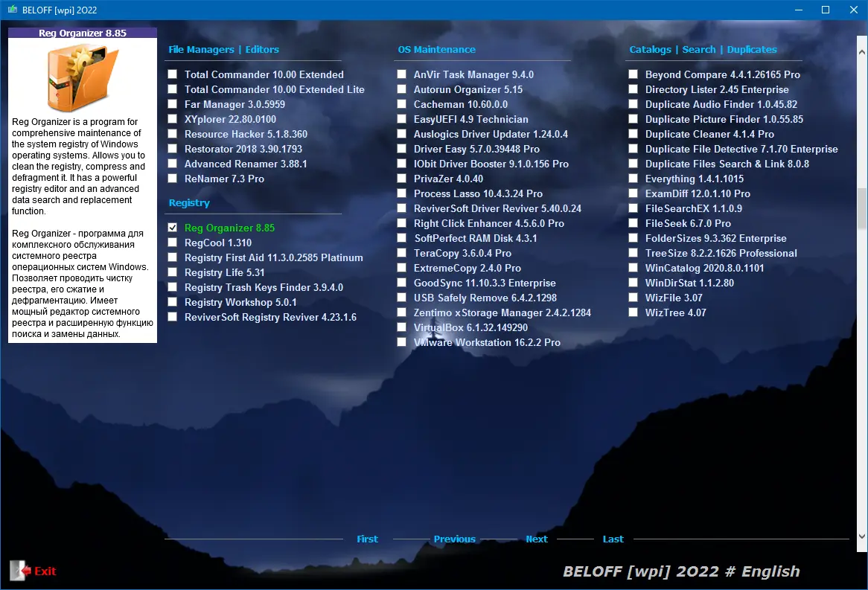The height and width of the screenshot is (590, 868).
Task: Jump to the Last page
Action: (613, 539)
